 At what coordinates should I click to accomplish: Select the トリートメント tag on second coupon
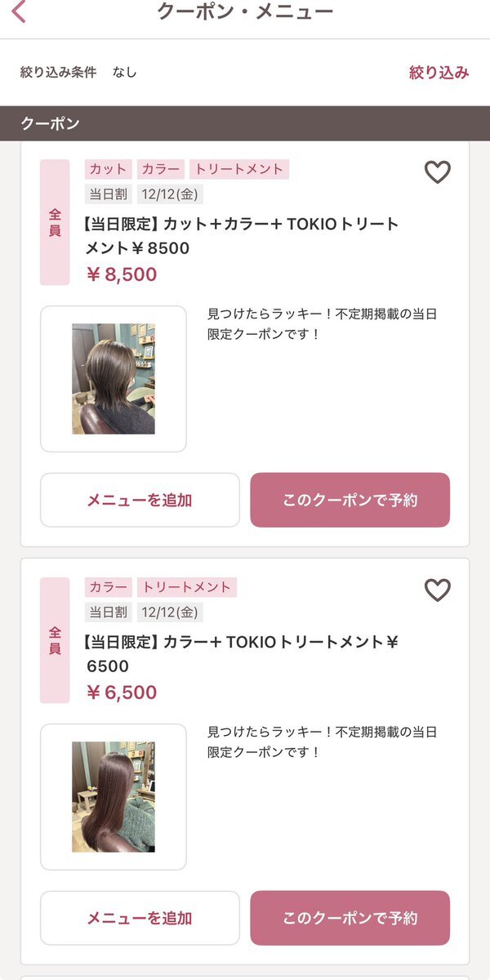186,587
